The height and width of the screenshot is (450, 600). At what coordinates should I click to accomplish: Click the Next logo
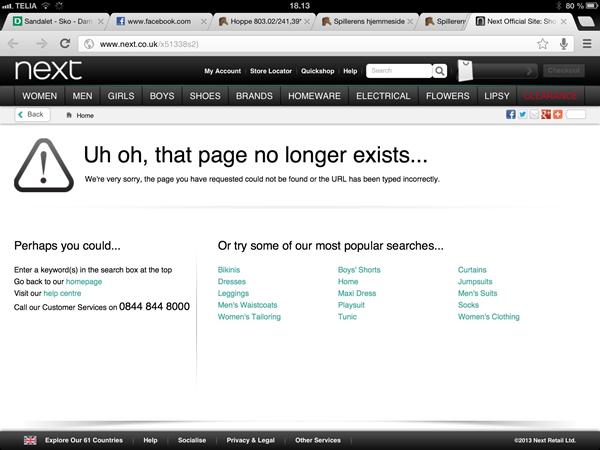[x=48, y=70]
